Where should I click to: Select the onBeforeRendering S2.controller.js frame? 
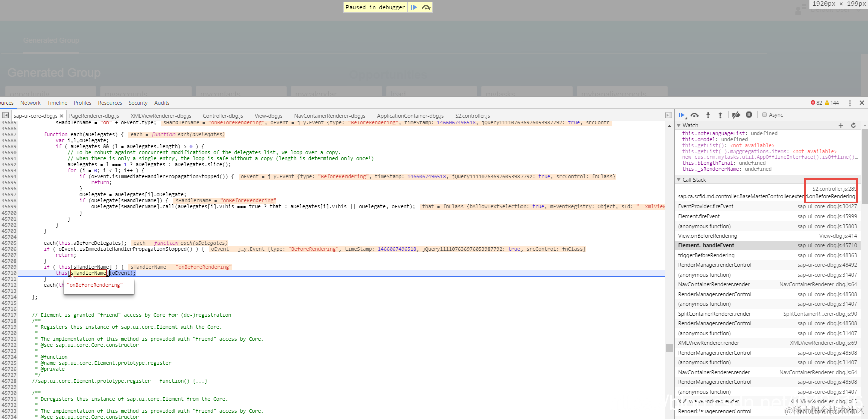(768, 193)
